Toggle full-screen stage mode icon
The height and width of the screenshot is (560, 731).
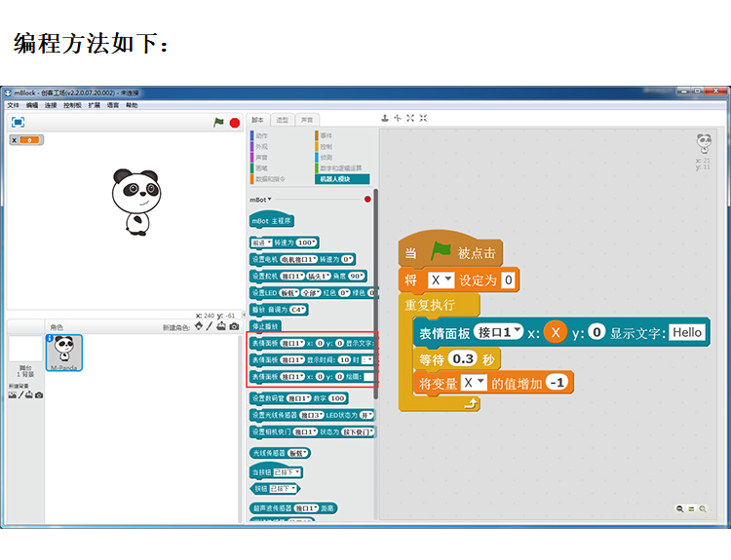[x=18, y=122]
